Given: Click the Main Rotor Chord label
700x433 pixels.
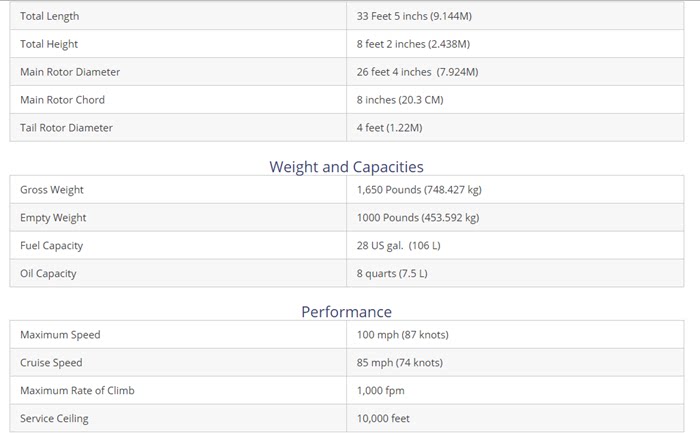Looking at the screenshot, I should pos(62,100).
